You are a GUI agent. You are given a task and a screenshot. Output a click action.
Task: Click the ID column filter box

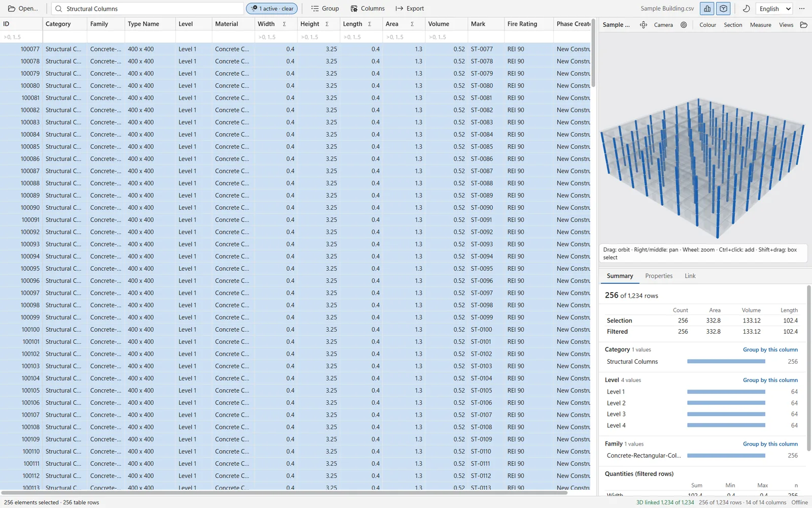coord(21,37)
